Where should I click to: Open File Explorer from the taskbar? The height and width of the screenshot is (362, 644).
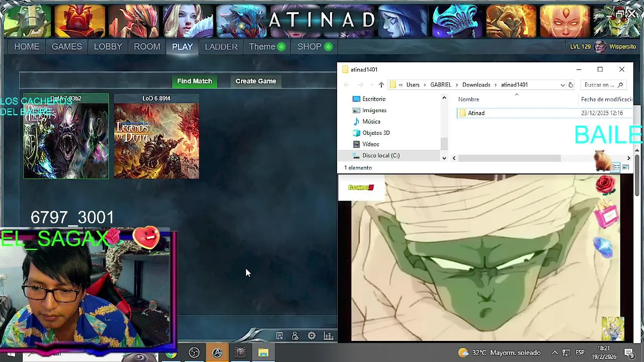coord(263,353)
